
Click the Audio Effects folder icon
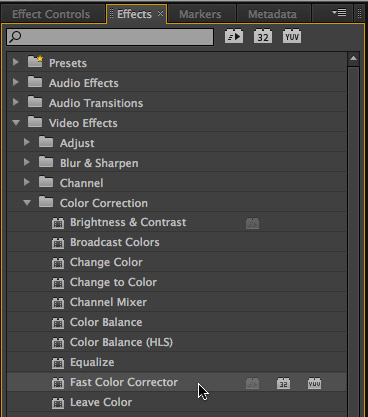35,82
